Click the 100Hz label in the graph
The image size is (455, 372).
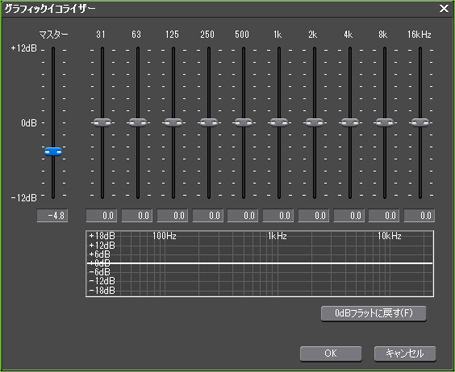tap(164, 236)
